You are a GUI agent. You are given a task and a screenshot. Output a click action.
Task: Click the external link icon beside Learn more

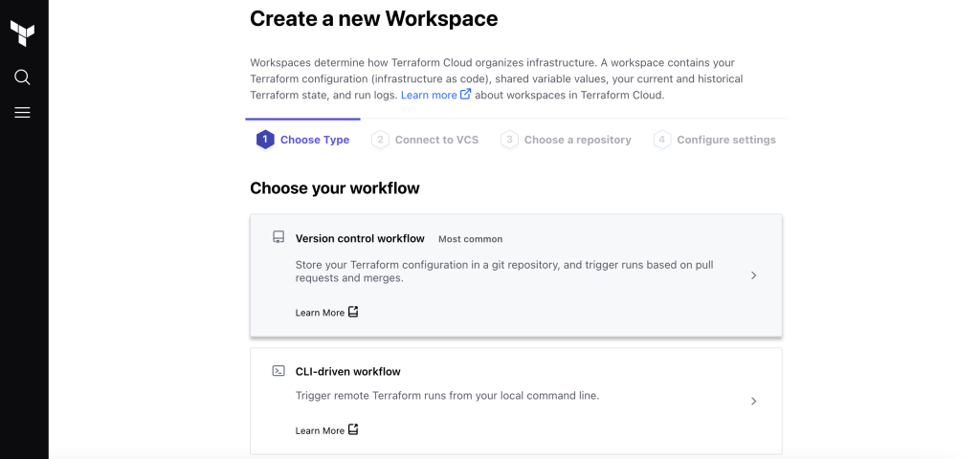coord(466,94)
